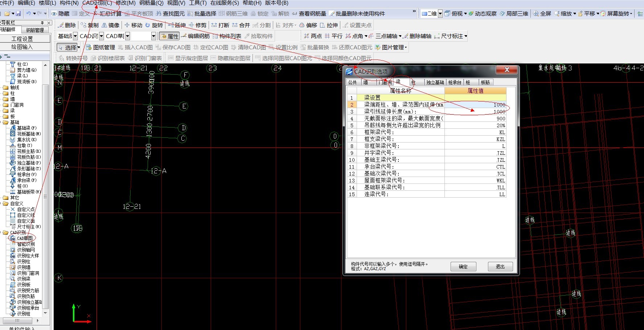Switch to 板筋 tab in dialog

pos(485,82)
